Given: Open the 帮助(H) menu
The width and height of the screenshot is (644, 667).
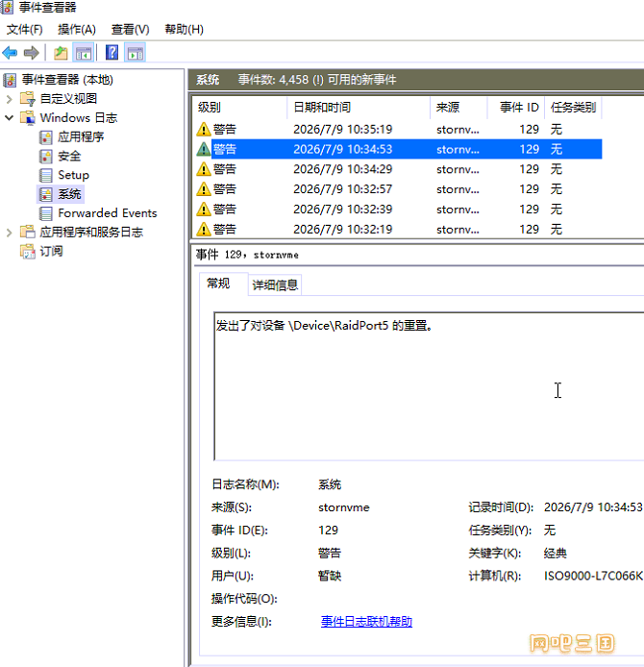Looking at the screenshot, I should [x=185, y=30].
